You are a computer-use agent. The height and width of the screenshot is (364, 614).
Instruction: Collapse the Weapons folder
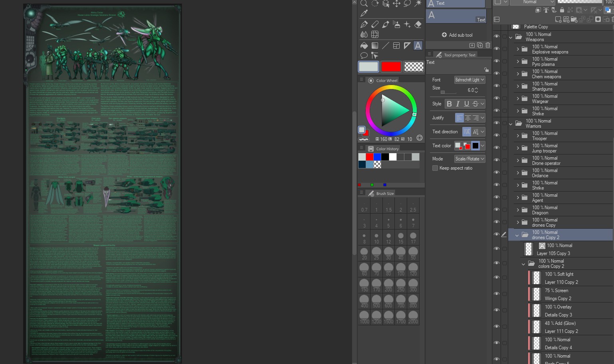[511, 37]
